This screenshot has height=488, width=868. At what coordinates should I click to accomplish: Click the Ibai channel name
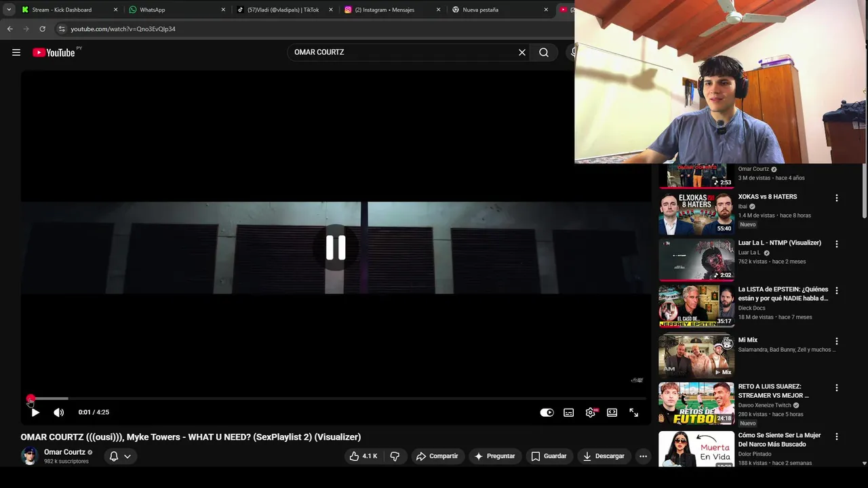(743, 206)
